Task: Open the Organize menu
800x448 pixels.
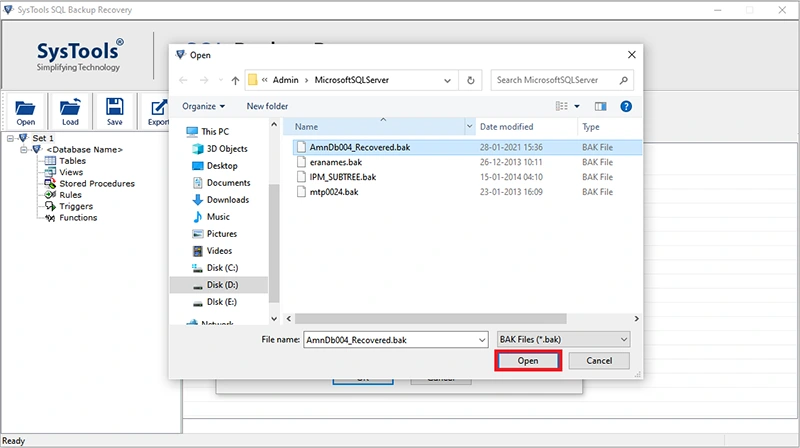Action: click(203, 106)
